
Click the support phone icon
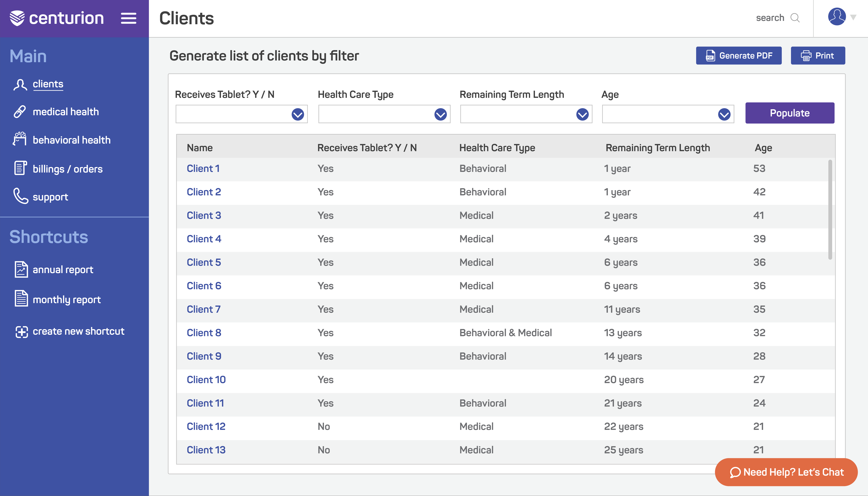[x=20, y=196]
